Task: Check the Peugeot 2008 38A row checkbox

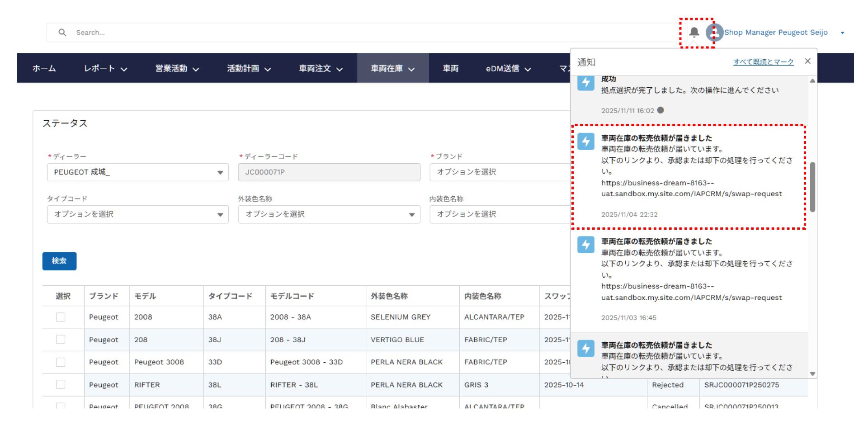Action: (61, 317)
